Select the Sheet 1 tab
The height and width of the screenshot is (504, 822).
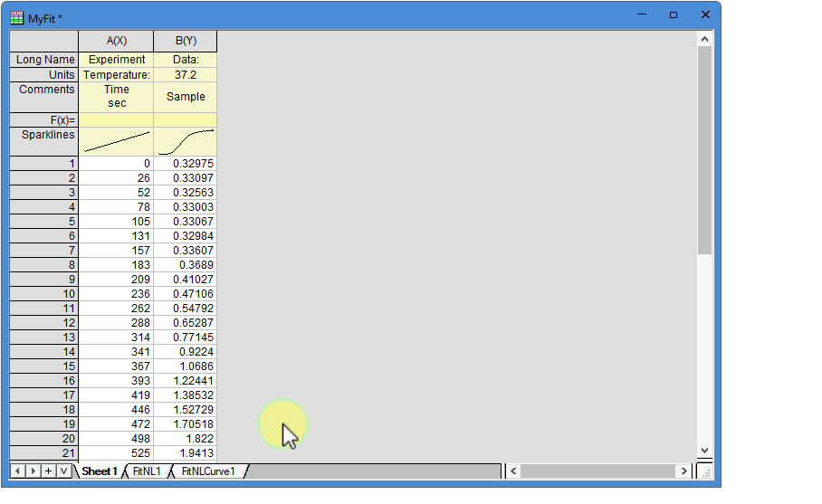click(x=99, y=471)
